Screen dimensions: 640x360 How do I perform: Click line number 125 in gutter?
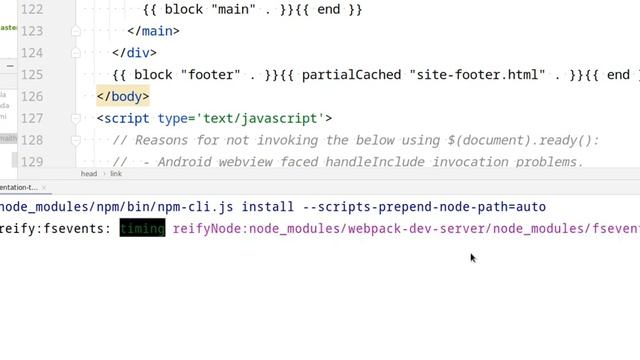click(32, 75)
